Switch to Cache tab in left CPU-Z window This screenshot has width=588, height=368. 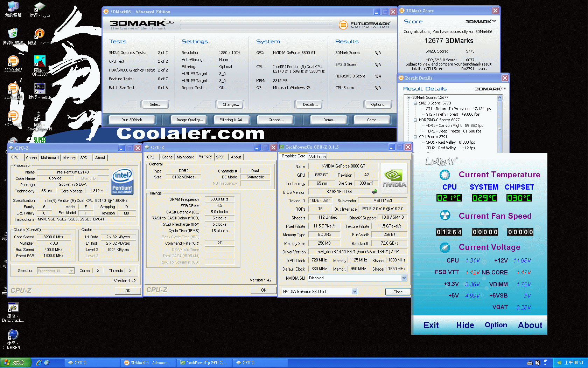(31, 158)
